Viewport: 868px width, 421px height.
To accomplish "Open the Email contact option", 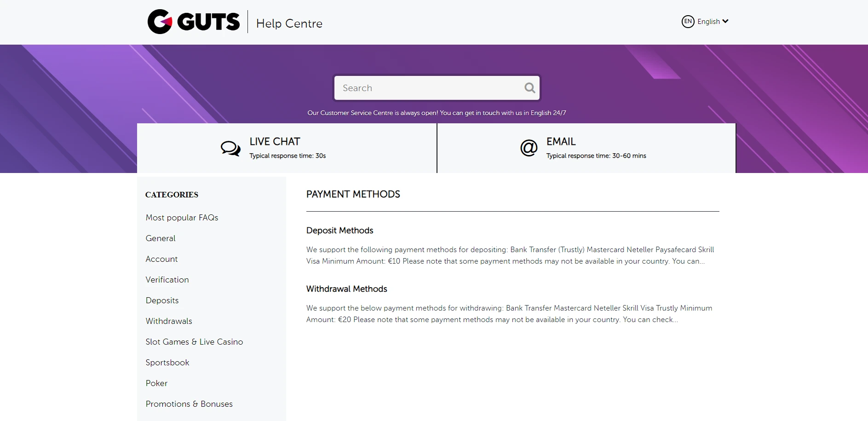I will (x=586, y=148).
